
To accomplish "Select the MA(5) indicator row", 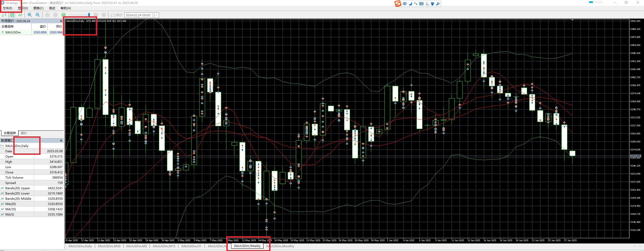I will coord(32,215).
